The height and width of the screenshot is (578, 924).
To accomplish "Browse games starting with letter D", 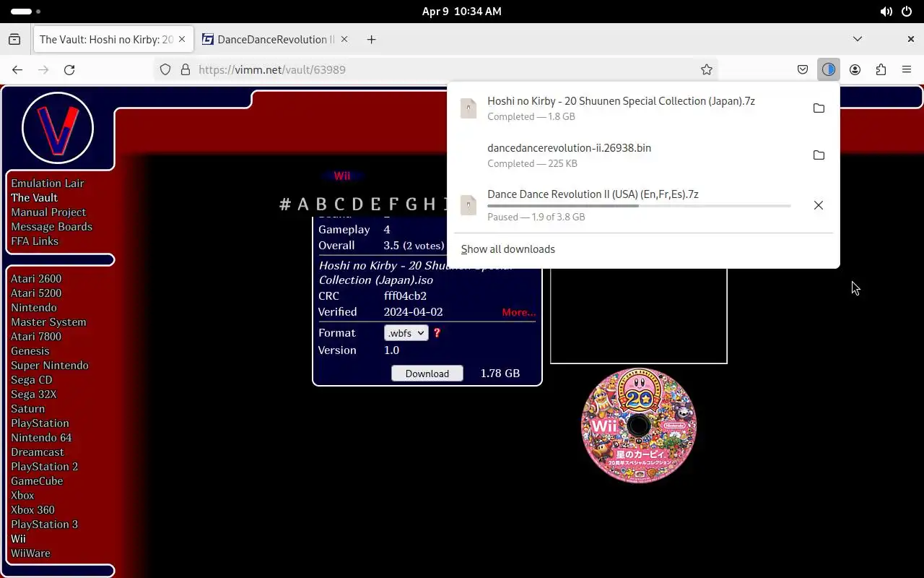I will point(357,204).
